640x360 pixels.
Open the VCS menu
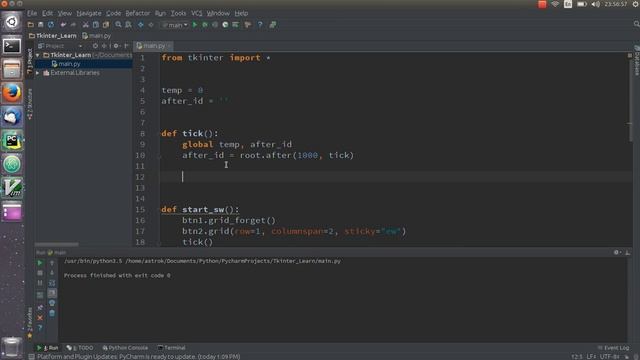tap(197, 13)
